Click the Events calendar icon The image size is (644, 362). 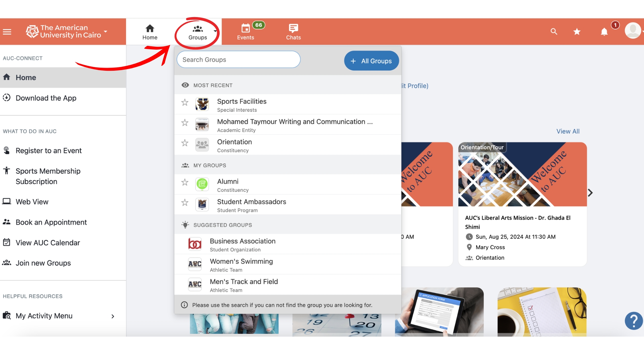[246, 27]
